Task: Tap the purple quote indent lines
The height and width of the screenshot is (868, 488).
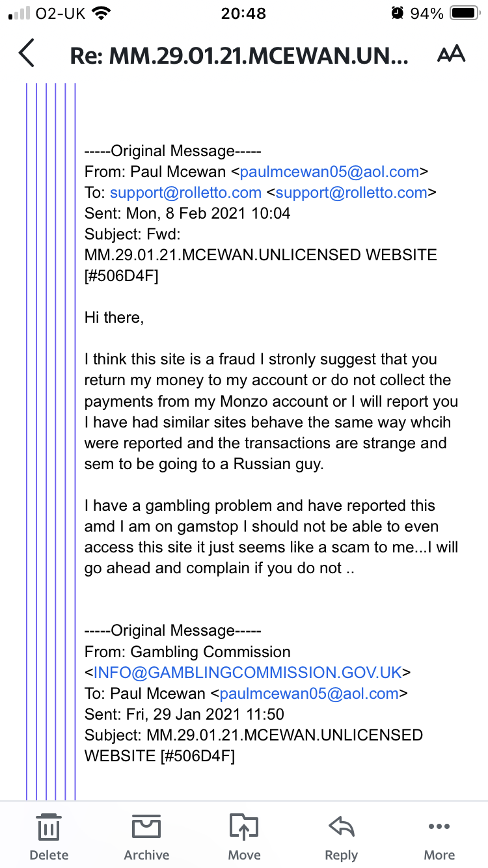Action: pyautogui.click(x=51, y=442)
